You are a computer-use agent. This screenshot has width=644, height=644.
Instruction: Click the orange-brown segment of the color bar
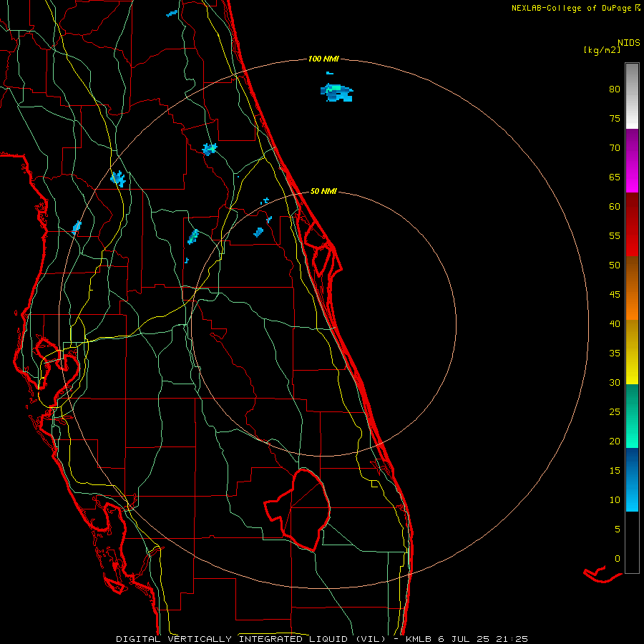click(632, 288)
